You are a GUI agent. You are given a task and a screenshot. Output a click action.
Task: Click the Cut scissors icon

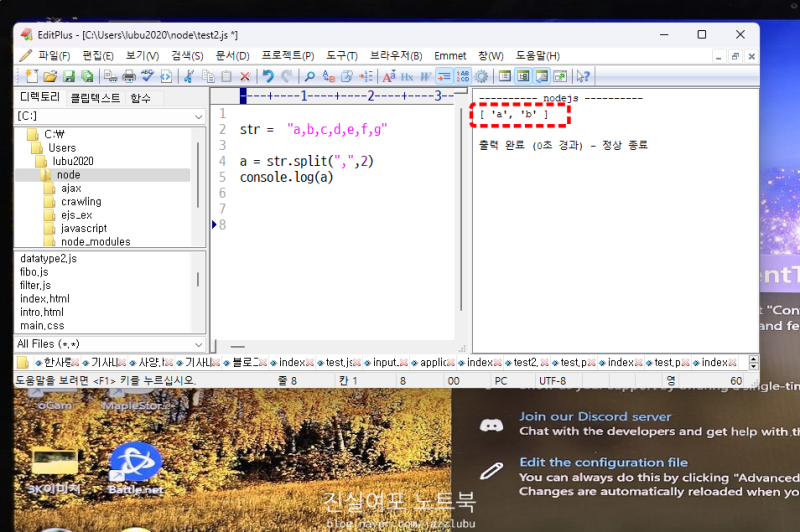[x=189, y=77]
